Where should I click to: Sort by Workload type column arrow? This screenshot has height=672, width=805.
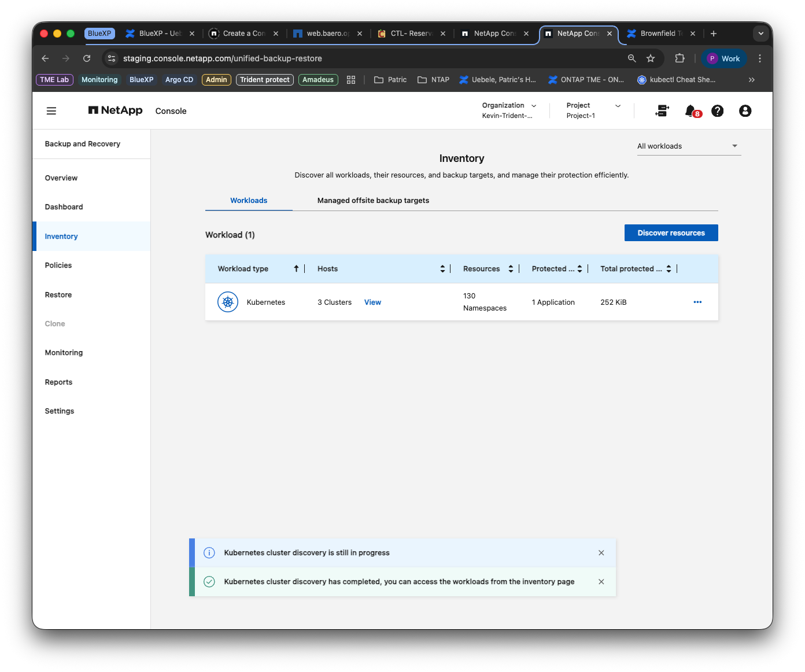296,269
